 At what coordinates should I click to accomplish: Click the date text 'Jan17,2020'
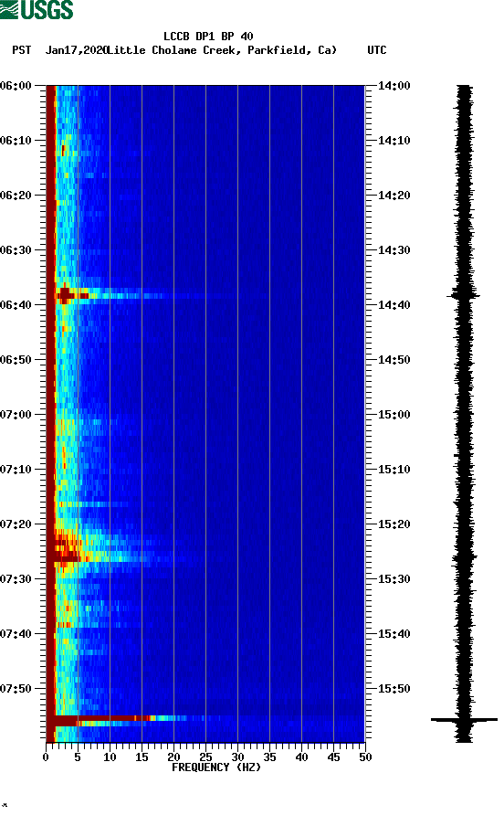tap(76, 50)
